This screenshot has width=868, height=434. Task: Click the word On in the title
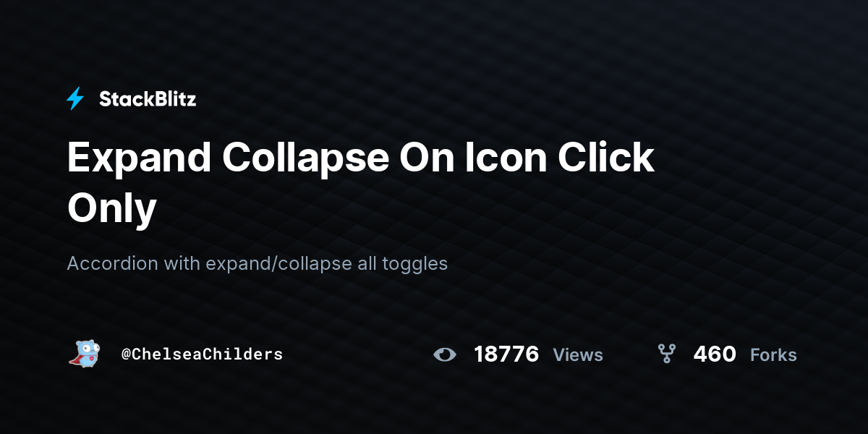pyautogui.click(x=422, y=158)
